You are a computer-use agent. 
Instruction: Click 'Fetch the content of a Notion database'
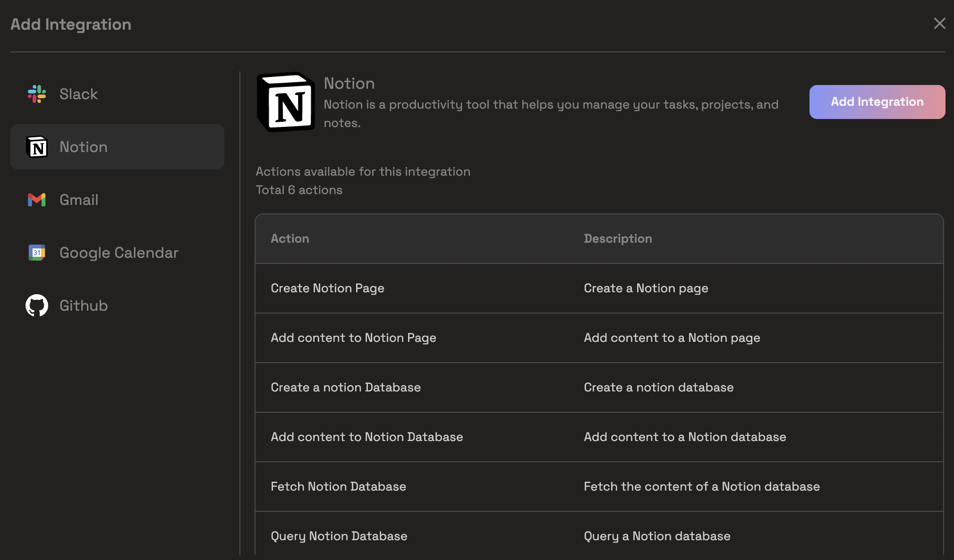[702, 486]
